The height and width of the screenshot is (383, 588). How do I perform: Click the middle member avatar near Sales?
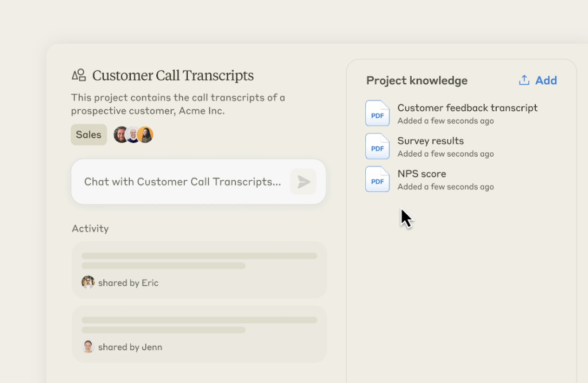coord(133,135)
